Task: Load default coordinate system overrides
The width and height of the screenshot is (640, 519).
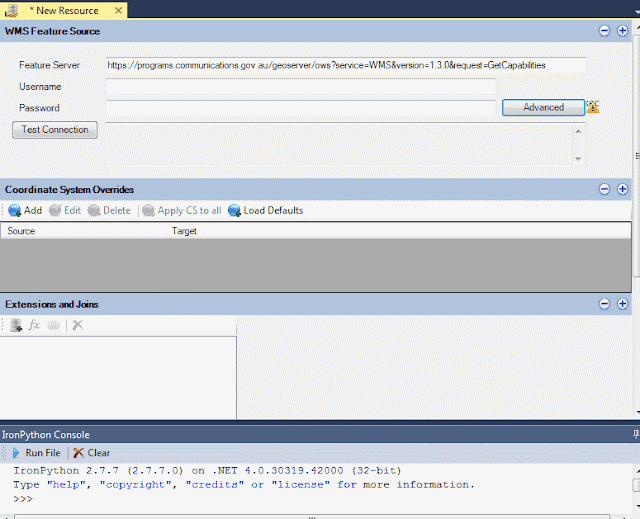Action: (266, 211)
